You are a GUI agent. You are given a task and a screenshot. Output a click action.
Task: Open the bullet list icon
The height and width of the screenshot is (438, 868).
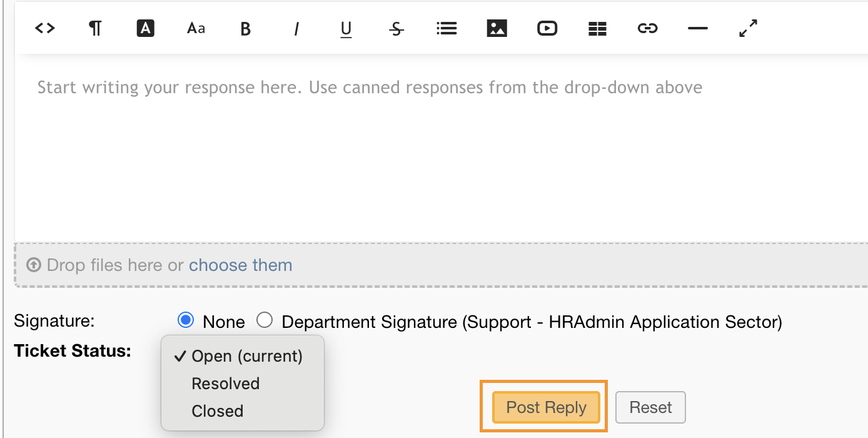coord(447,28)
